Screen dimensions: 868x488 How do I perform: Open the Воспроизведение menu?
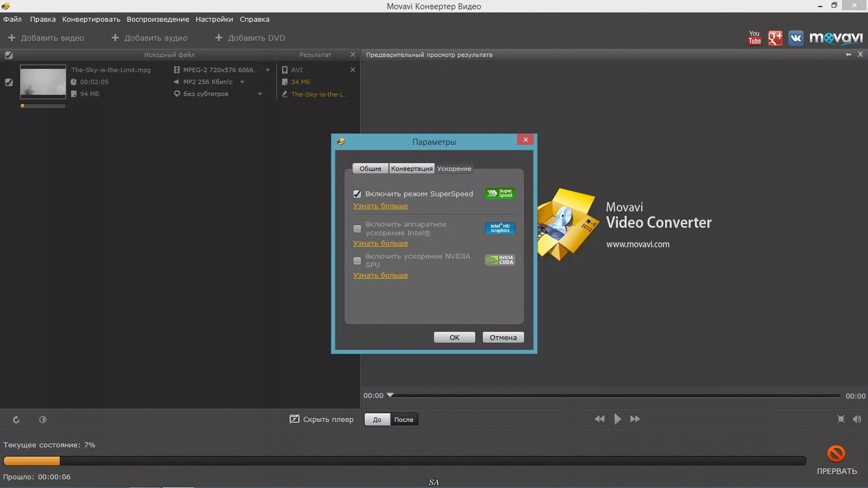click(x=158, y=19)
